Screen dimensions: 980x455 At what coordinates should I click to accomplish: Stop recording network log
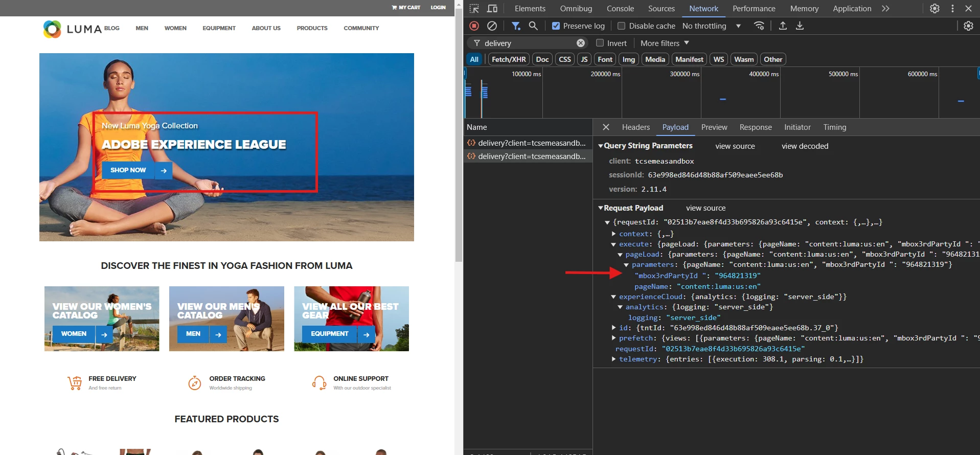[474, 26]
